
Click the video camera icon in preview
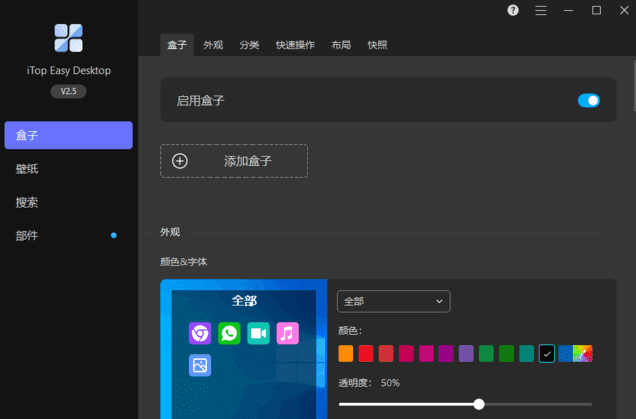(x=258, y=333)
